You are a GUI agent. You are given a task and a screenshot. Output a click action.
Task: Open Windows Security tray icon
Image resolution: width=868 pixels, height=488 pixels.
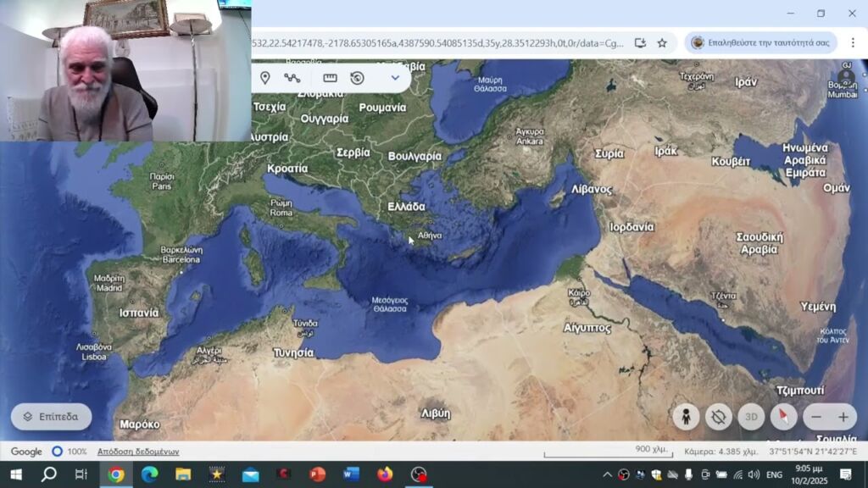coord(657,474)
